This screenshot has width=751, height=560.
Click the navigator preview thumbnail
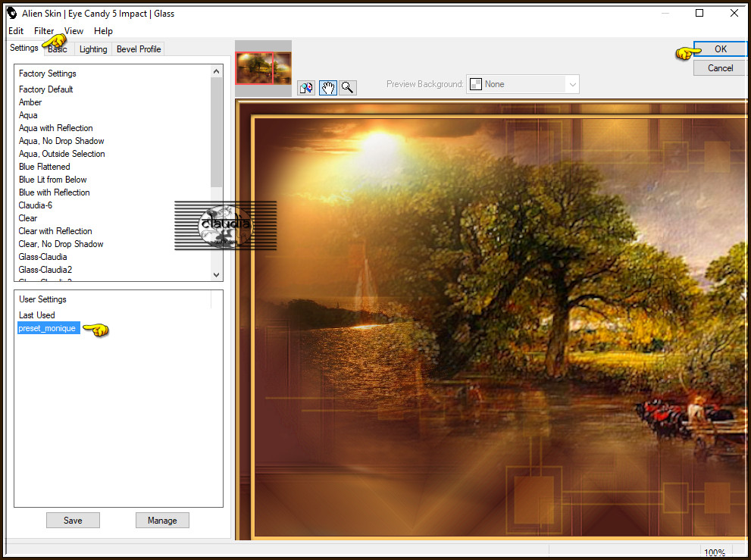point(264,68)
